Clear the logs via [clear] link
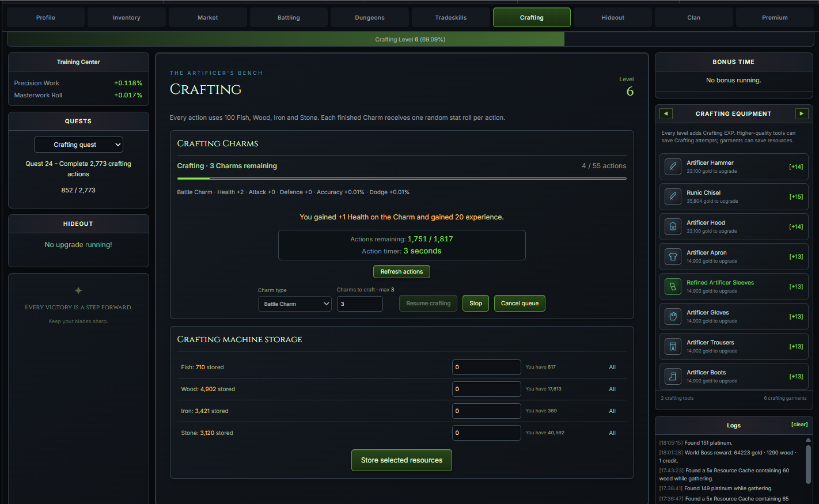 [799, 425]
